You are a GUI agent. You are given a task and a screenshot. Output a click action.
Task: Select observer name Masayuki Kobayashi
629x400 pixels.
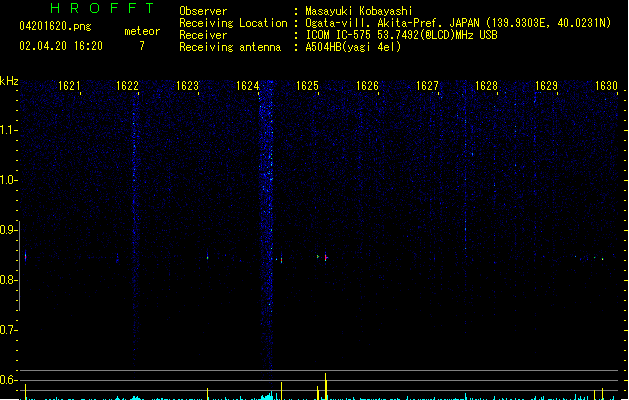359,11
